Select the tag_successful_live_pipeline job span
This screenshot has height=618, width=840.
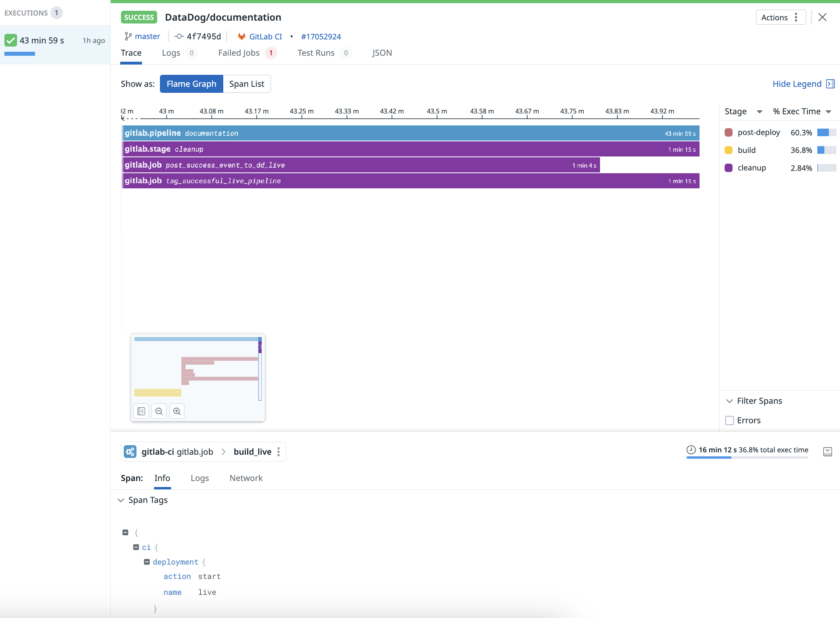point(410,181)
